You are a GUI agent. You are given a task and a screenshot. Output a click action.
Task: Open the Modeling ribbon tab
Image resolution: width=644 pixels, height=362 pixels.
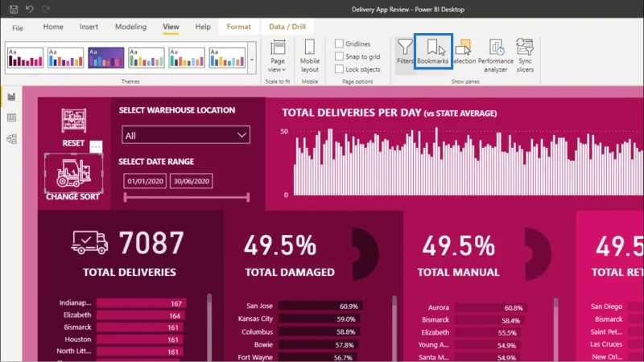130,27
